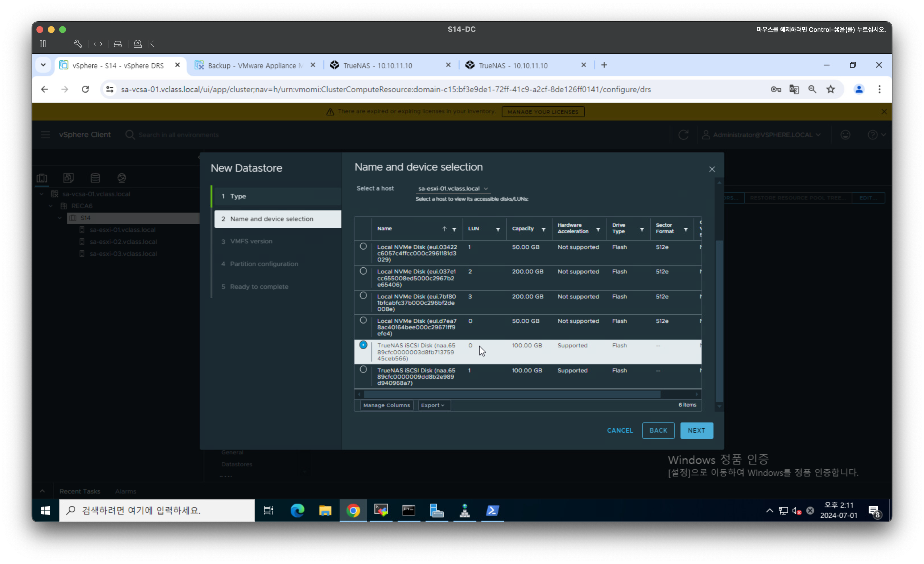Viewport: 924px width, 564px height.
Task: Click the LUN column filter icon
Action: tap(498, 229)
